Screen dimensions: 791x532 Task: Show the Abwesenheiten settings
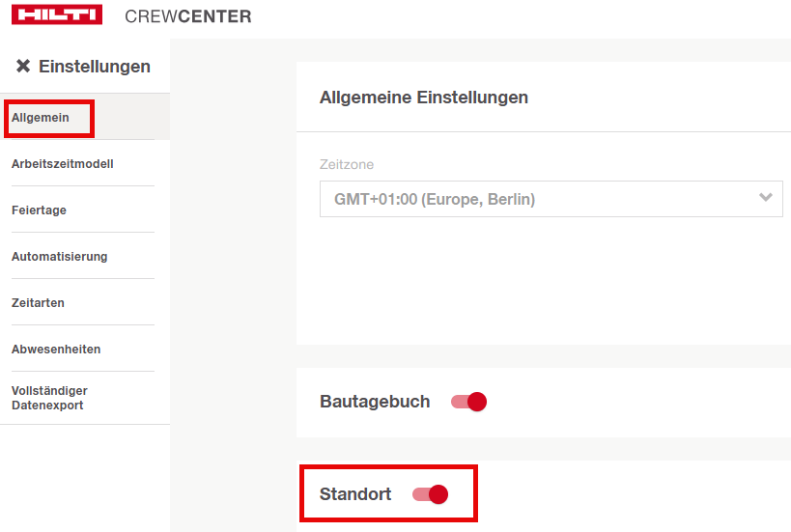pos(56,350)
